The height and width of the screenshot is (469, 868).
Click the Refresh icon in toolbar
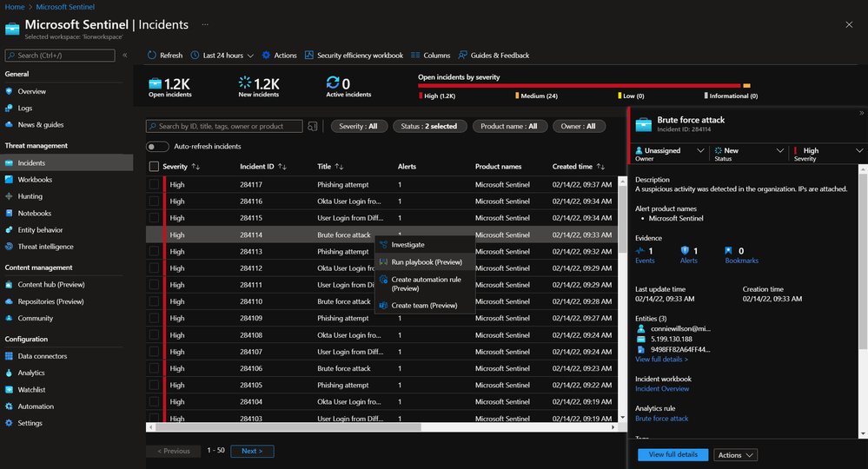(152, 56)
